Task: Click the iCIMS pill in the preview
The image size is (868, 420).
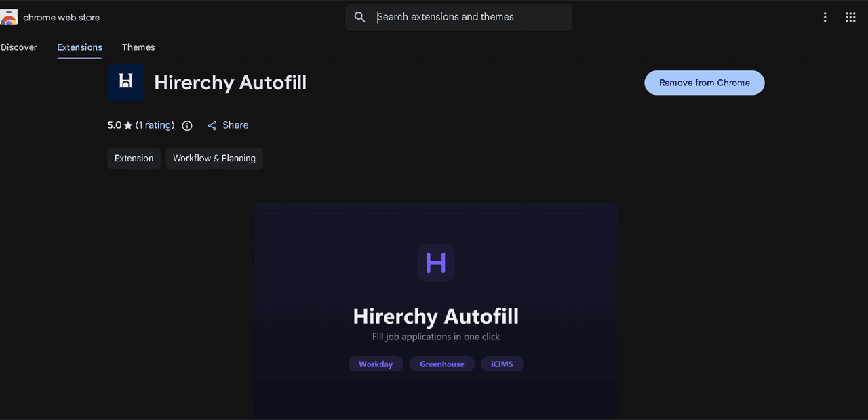Action: (502, 364)
